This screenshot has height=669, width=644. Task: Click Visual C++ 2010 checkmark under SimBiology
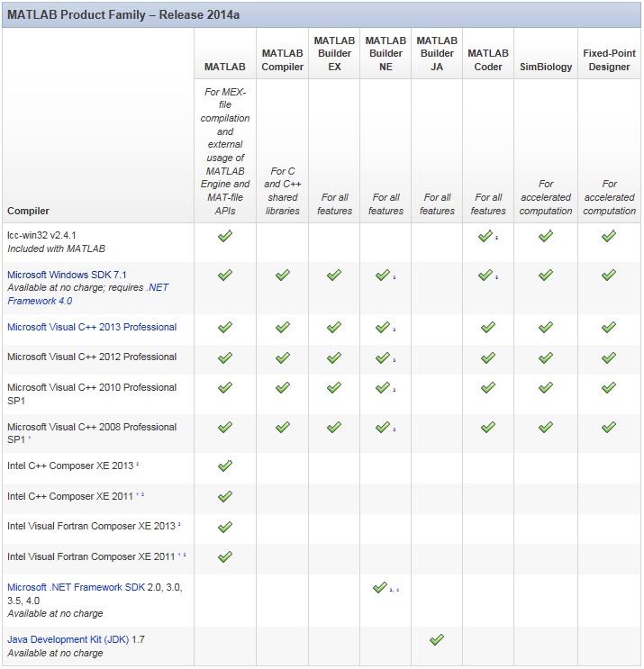click(545, 388)
